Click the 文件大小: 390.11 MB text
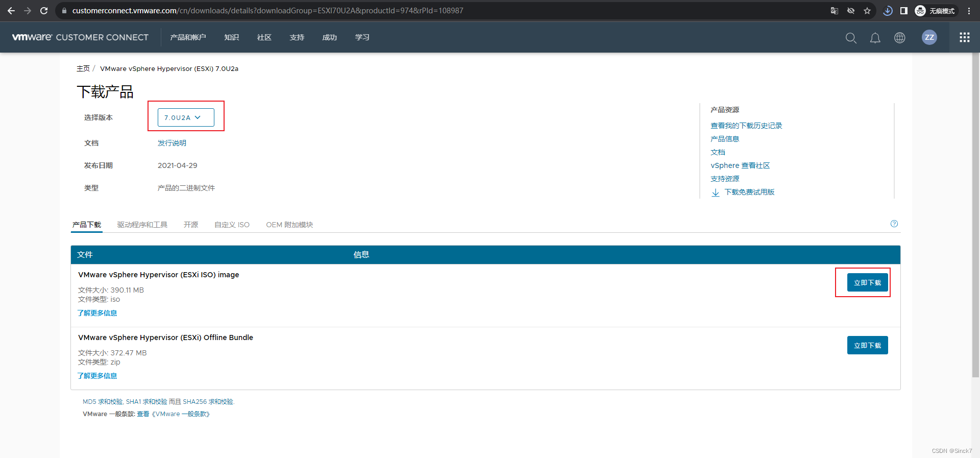Screen dimensions: 980x458 point(111,290)
